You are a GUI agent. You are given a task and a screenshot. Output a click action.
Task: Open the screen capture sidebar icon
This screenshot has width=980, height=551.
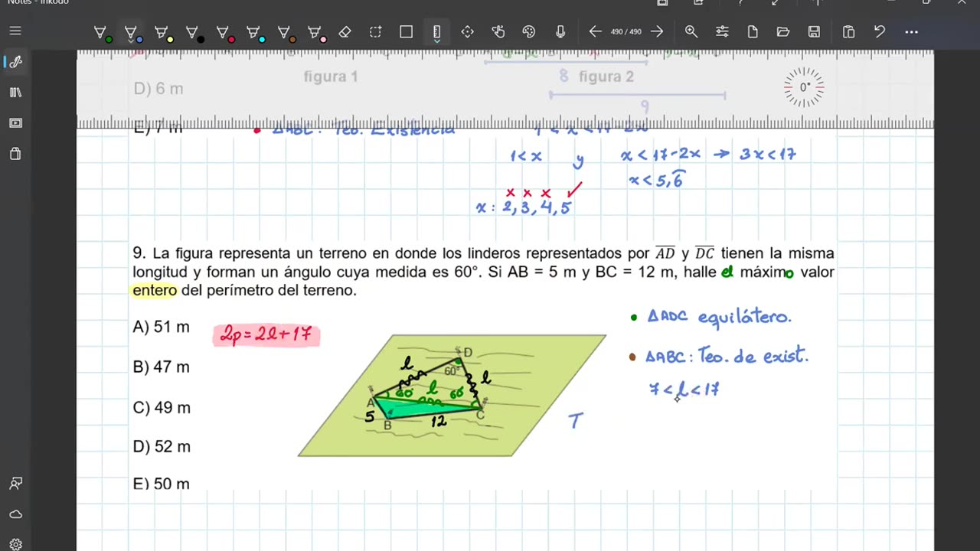tap(15, 123)
